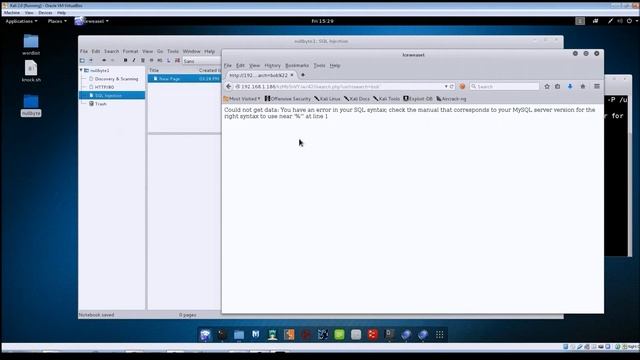Image resolution: width=640 pixels, height=360 pixels.
Task: Open the Places menu in top panel
Action: point(57,21)
